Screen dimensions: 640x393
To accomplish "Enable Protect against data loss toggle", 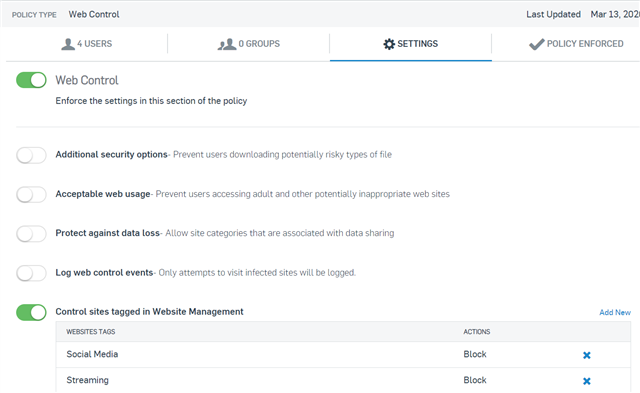I will click(31, 234).
